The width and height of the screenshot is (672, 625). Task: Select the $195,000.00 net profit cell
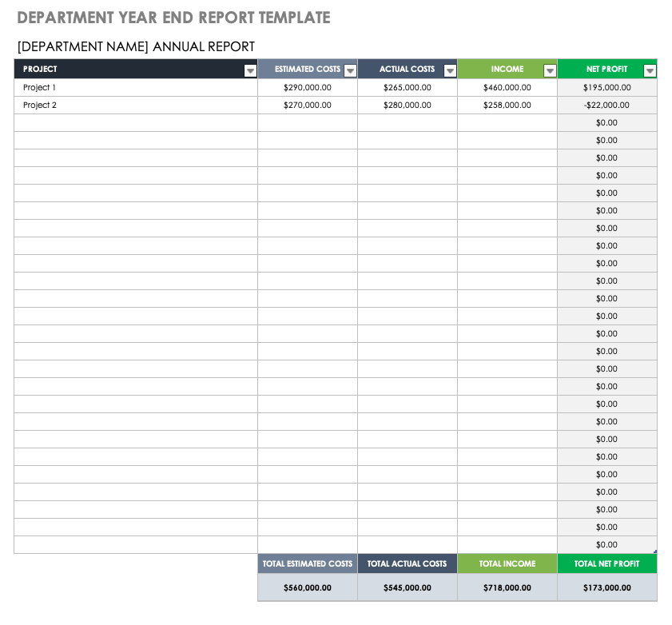607,88
